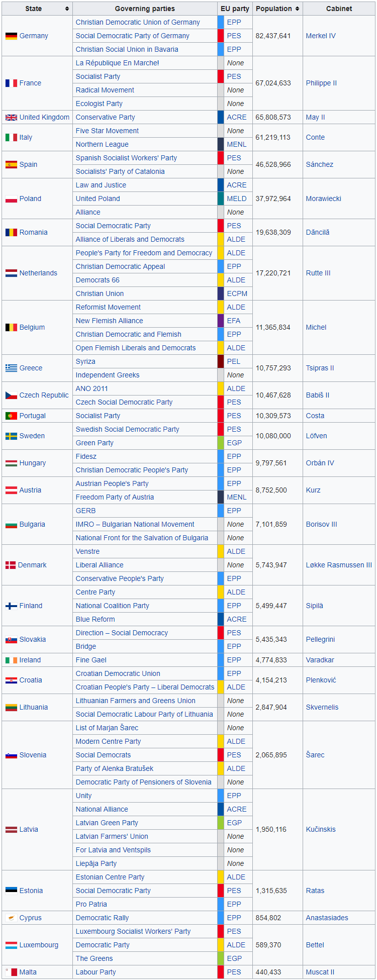
Task: Click the Belgium flag icon
Action: click(x=11, y=328)
